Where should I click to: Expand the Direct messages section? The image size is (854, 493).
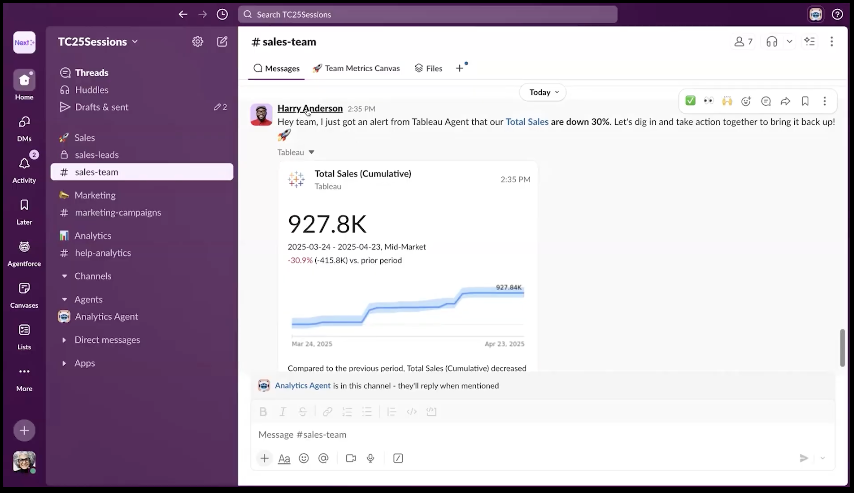point(64,340)
